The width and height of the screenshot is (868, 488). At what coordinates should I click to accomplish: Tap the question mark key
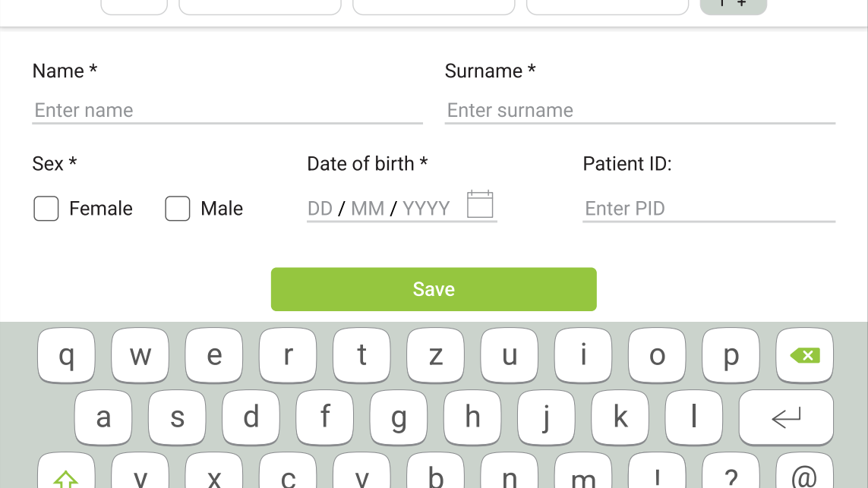(x=731, y=478)
